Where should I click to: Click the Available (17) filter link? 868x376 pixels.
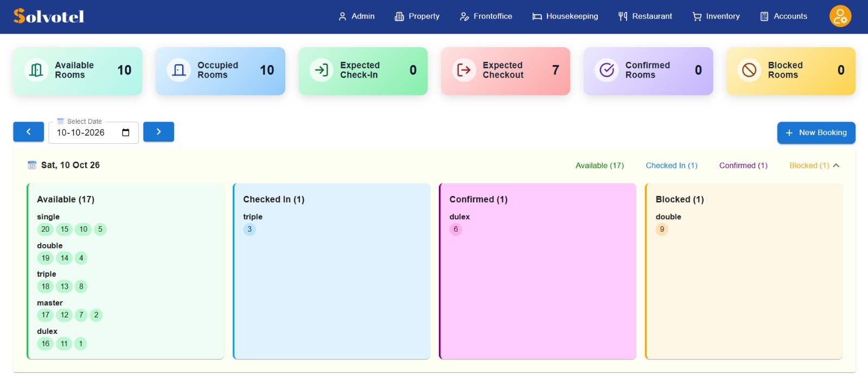point(599,165)
